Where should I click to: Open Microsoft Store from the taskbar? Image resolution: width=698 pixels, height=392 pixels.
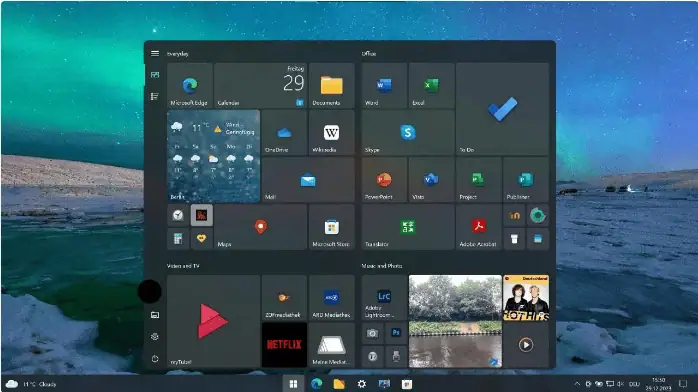click(406, 384)
